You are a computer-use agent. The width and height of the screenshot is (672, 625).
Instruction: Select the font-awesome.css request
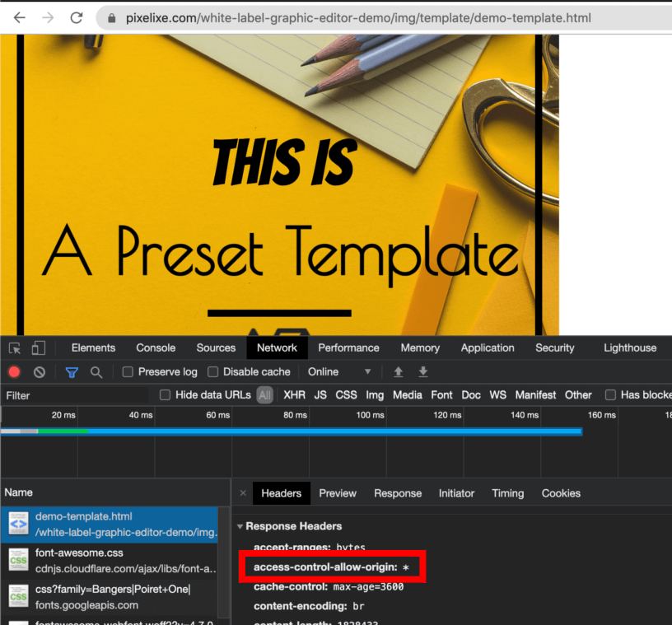(109, 561)
